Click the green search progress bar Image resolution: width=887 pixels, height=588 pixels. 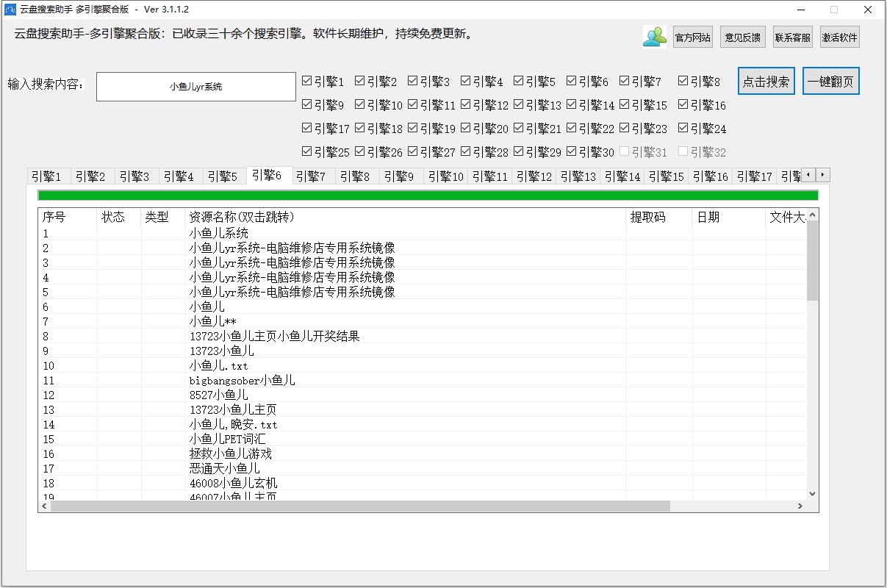(x=428, y=196)
